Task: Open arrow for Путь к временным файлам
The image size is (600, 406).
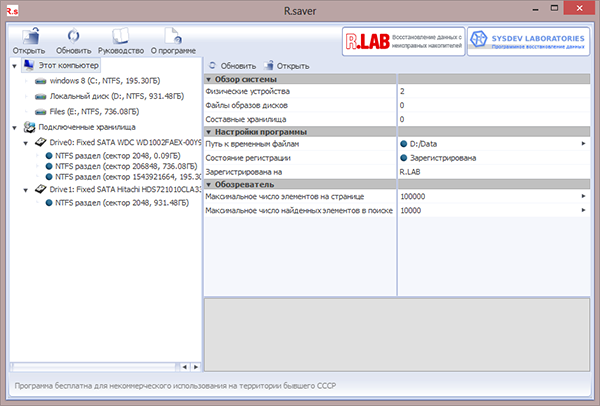Action: pyautogui.click(x=584, y=144)
